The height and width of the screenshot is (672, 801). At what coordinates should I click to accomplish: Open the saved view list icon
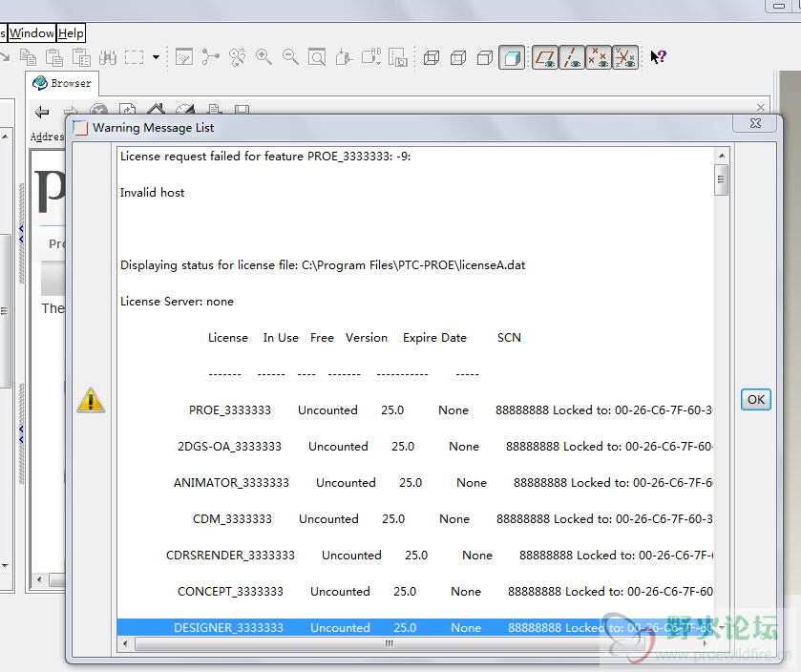point(371,57)
